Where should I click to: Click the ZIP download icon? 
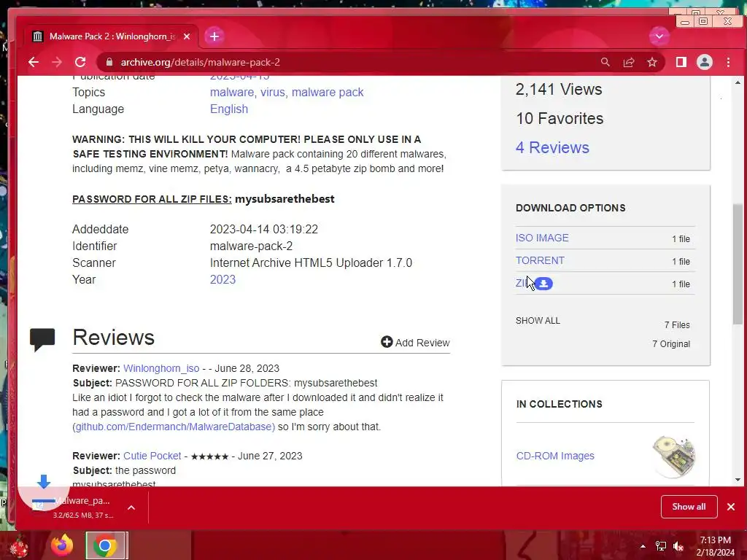(543, 284)
